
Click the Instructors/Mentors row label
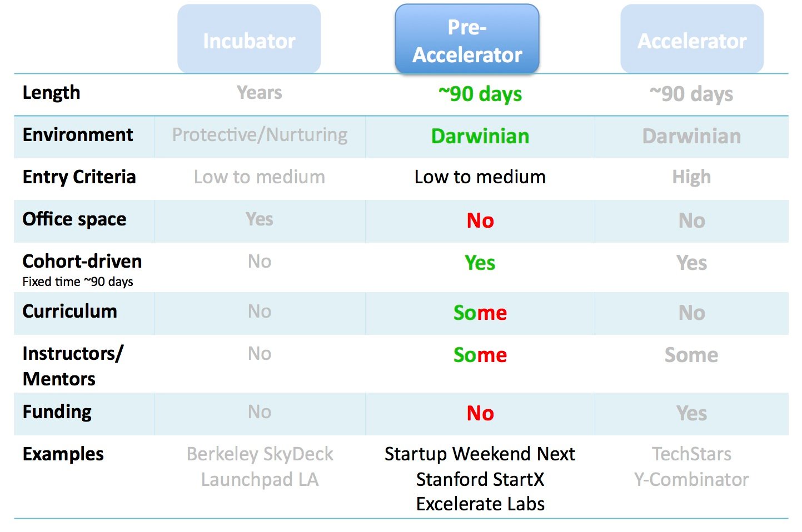72,366
